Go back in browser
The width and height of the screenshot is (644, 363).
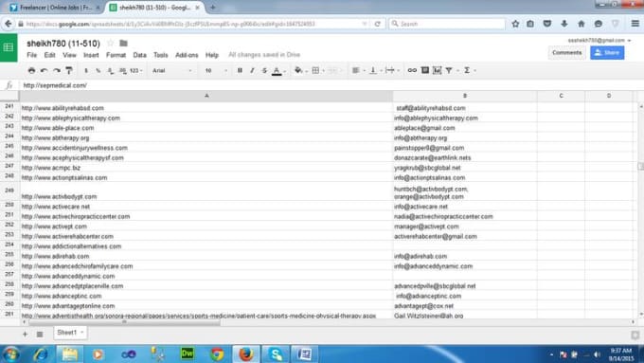click(x=9, y=24)
